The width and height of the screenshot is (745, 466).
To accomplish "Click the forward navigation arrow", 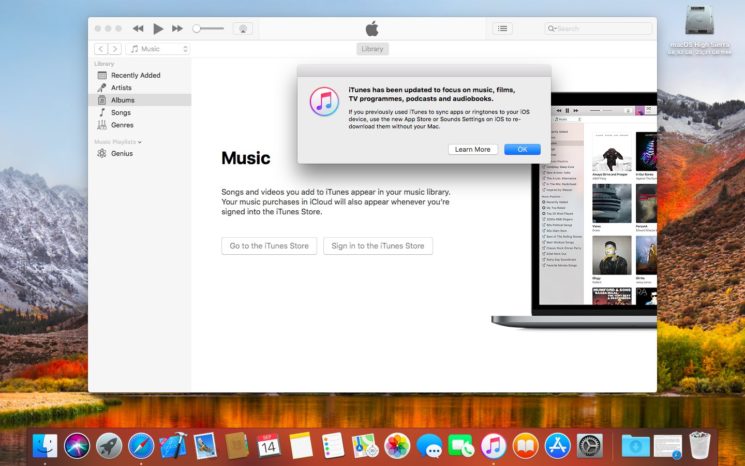I will pyautogui.click(x=115, y=49).
